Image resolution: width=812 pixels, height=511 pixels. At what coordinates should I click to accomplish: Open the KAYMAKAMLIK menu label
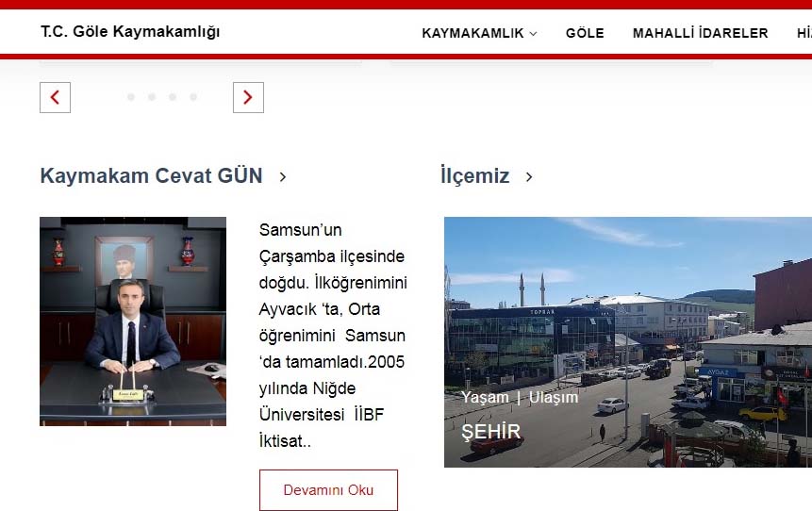click(x=472, y=33)
